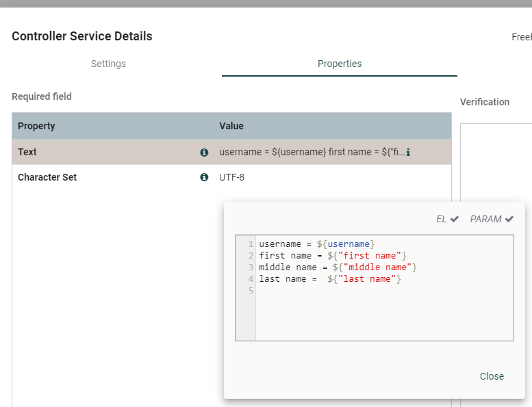Click info icon after truncated Text value
Viewport: 532px width, 407px height.
tap(408, 153)
